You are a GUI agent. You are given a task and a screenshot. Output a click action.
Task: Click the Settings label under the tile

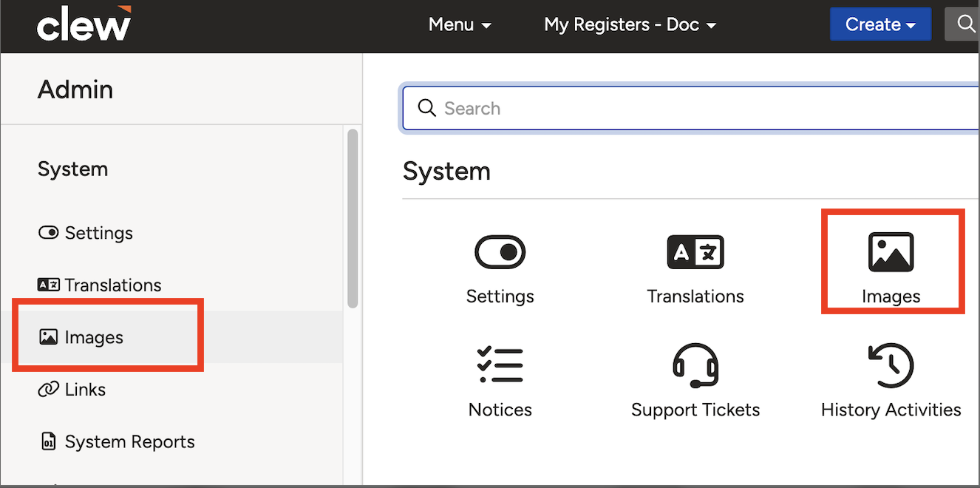click(500, 296)
